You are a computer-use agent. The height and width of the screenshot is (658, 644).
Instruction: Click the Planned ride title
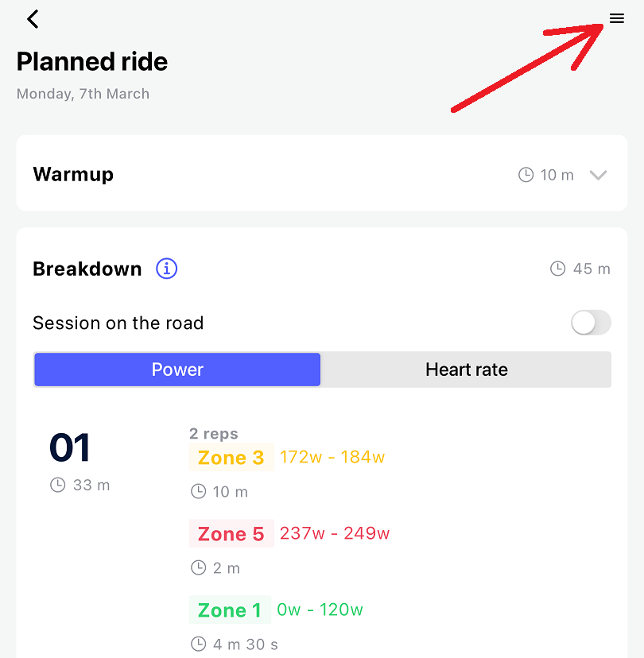pyautogui.click(x=92, y=62)
